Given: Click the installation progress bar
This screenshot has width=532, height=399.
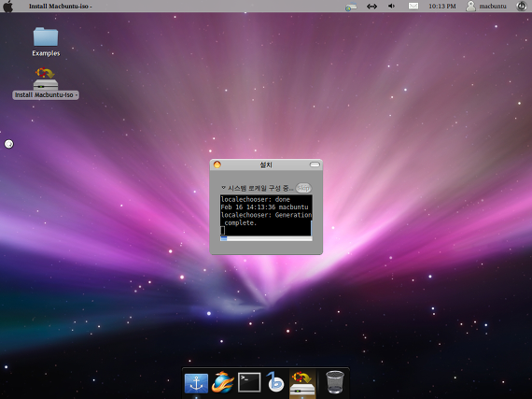Looking at the screenshot, I should (x=266, y=238).
